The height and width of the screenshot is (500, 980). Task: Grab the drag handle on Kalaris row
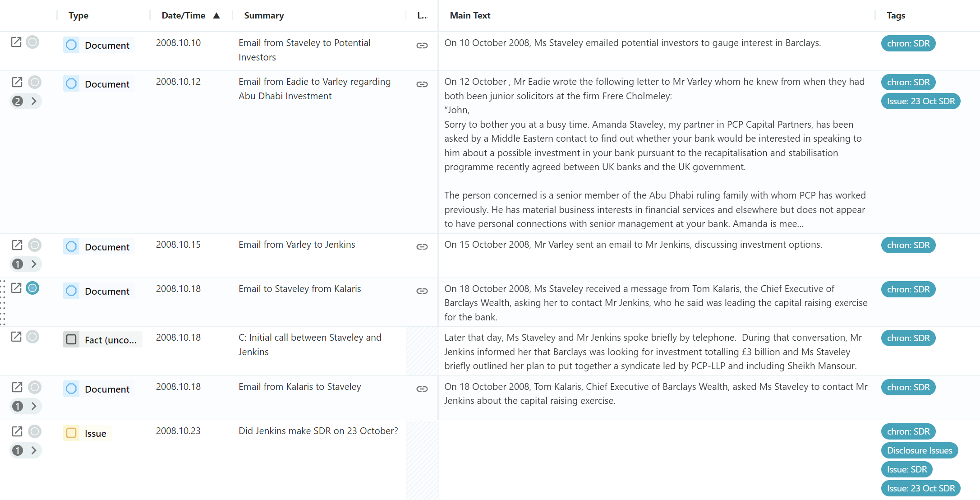point(3,302)
